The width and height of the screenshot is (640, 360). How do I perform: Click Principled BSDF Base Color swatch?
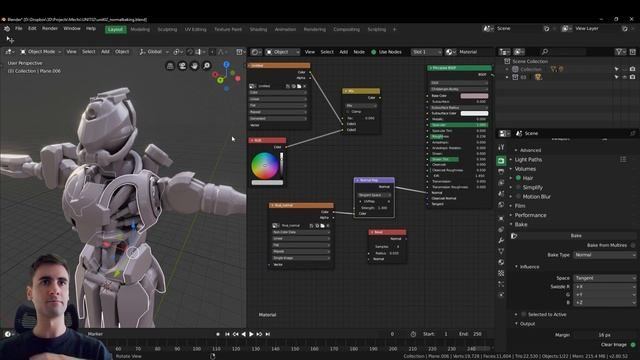click(x=474, y=96)
